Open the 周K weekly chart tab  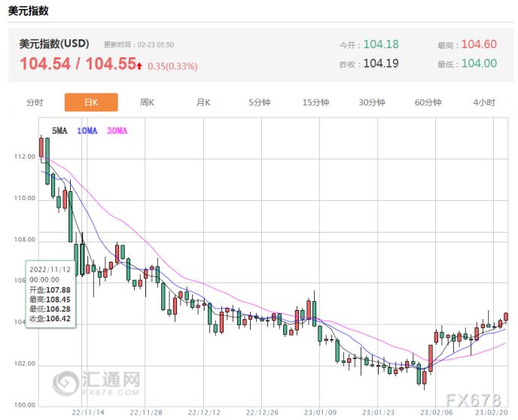tap(147, 102)
